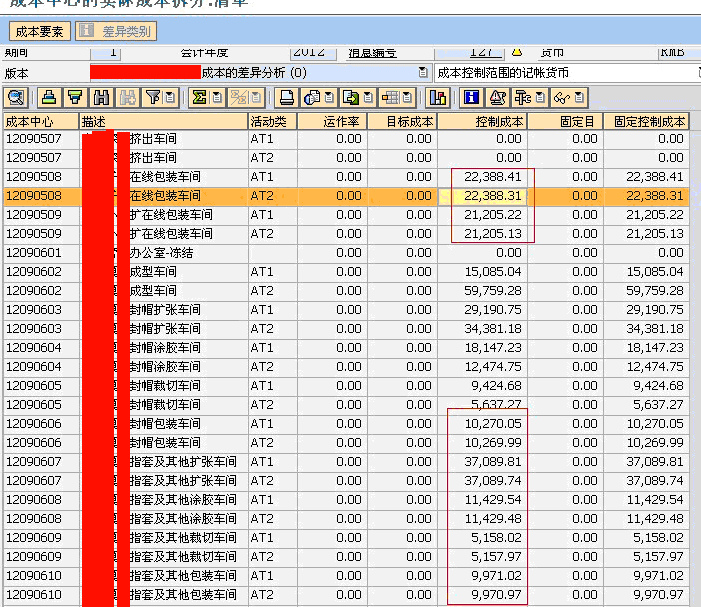This screenshot has width=701, height=607.
Task: Click cell 15,085.04 in 固定控制成本 column
Action: [x=646, y=272]
